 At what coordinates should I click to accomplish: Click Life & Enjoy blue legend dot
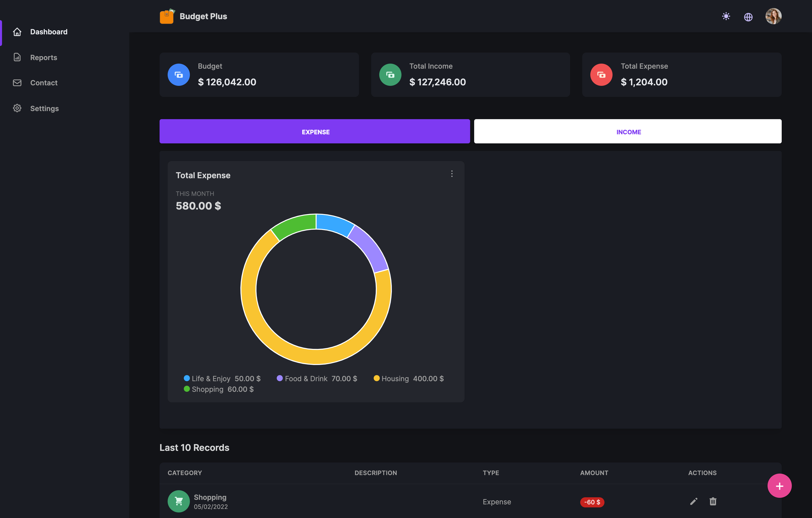pyautogui.click(x=187, y=378)
